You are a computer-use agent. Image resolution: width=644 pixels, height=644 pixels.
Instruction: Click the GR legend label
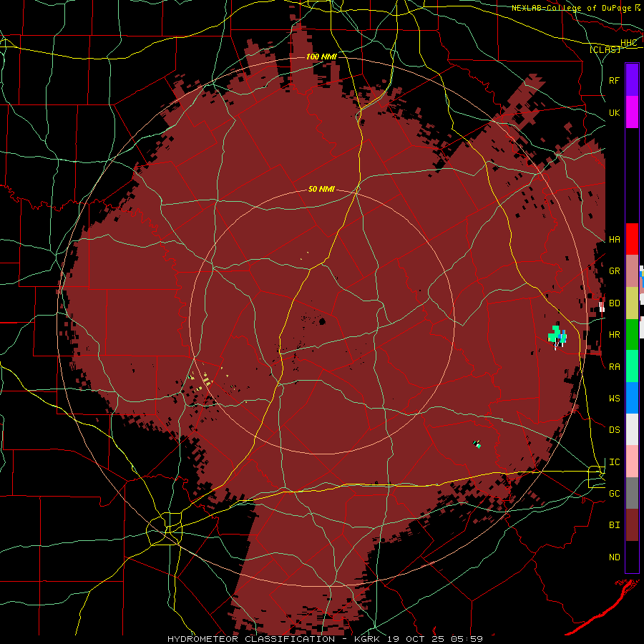(x=614, y=271)
